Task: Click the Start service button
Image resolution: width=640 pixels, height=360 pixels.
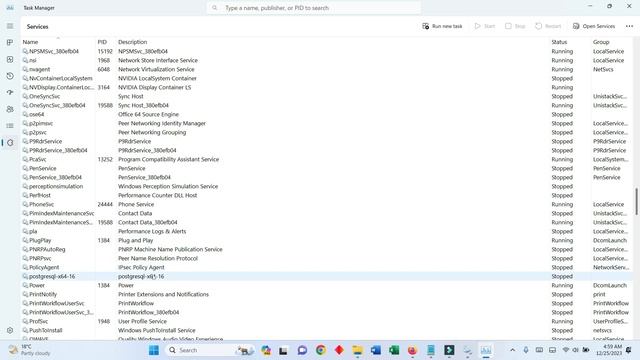Action: pyautogui.click(x=484, y=26)
